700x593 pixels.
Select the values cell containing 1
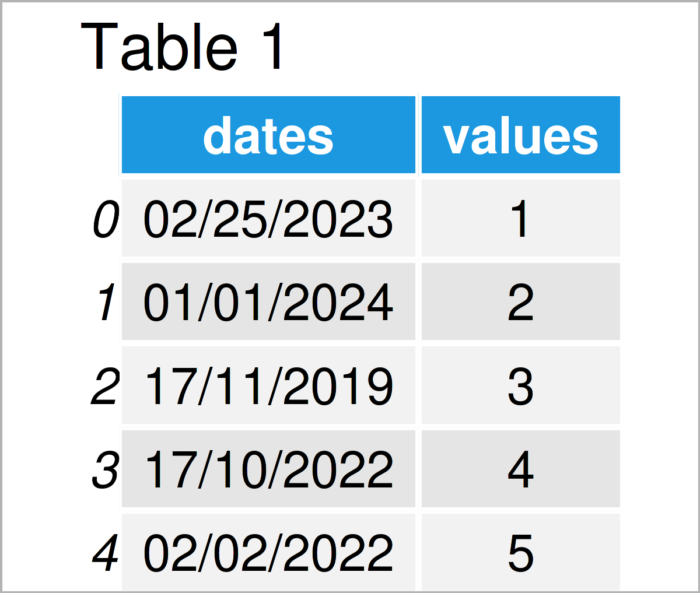point(520,218)
